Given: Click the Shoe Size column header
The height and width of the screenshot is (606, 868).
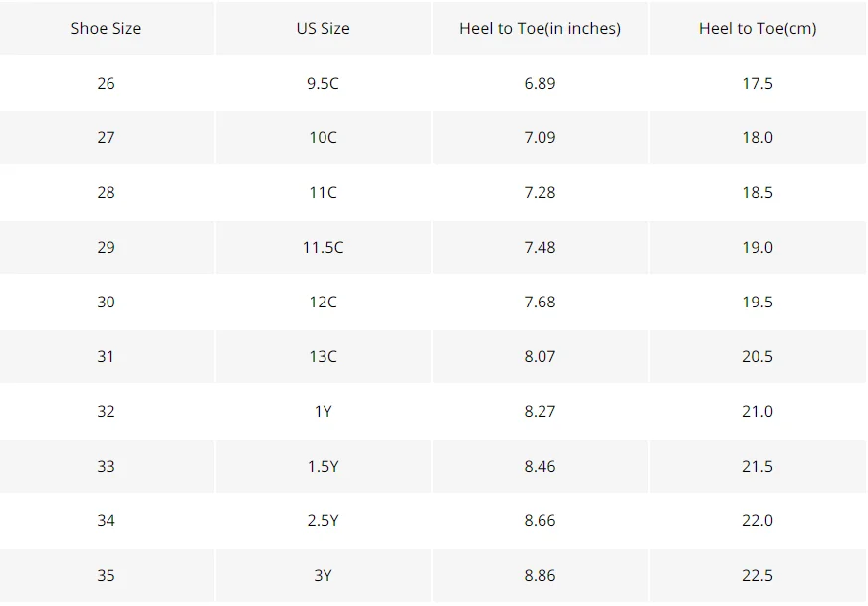Looking at the screenshot, I should (106, 28).
